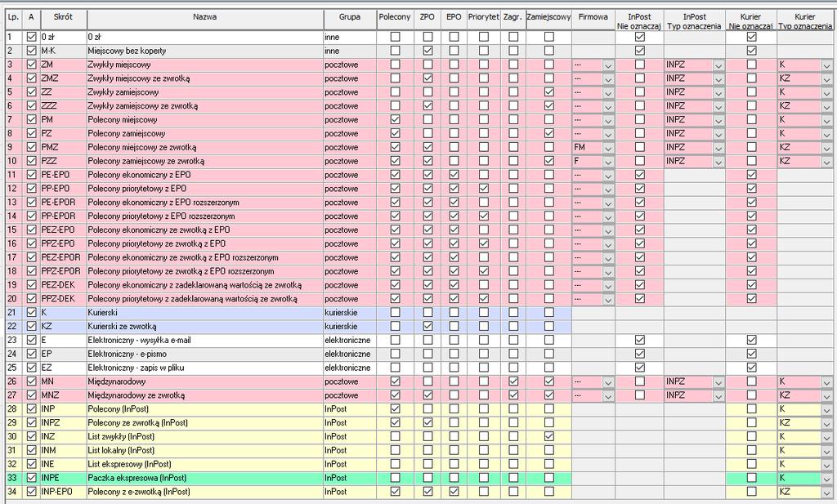The height and width of the screenshot is (504, 837).
Task: Open Firmowa dropdown in PPZ-DEK row
Action: coord(608,299)
